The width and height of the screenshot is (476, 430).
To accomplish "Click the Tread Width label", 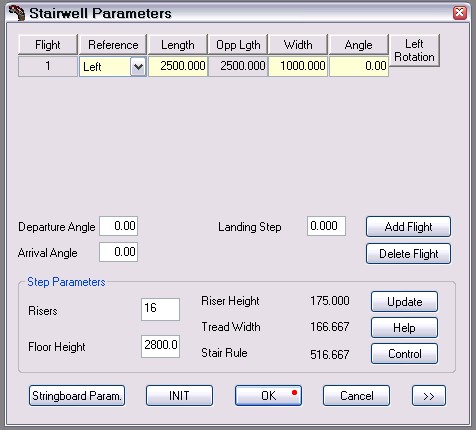I will point(231,327).
